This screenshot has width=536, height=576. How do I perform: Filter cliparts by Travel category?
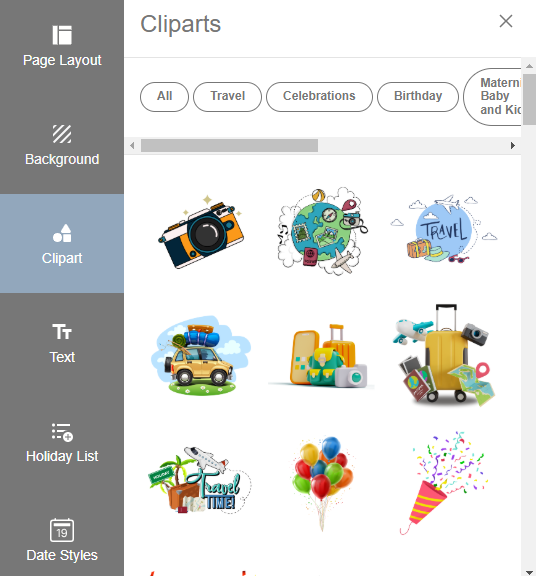(x=227, y=97)
